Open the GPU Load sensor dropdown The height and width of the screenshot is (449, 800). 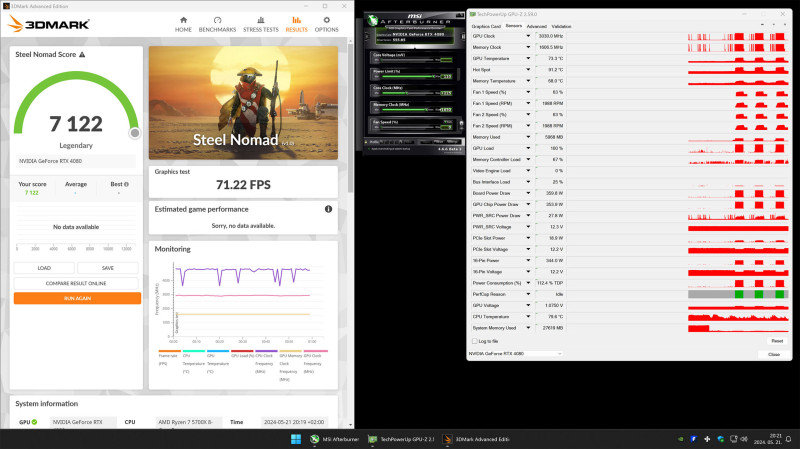pos(528,148)
